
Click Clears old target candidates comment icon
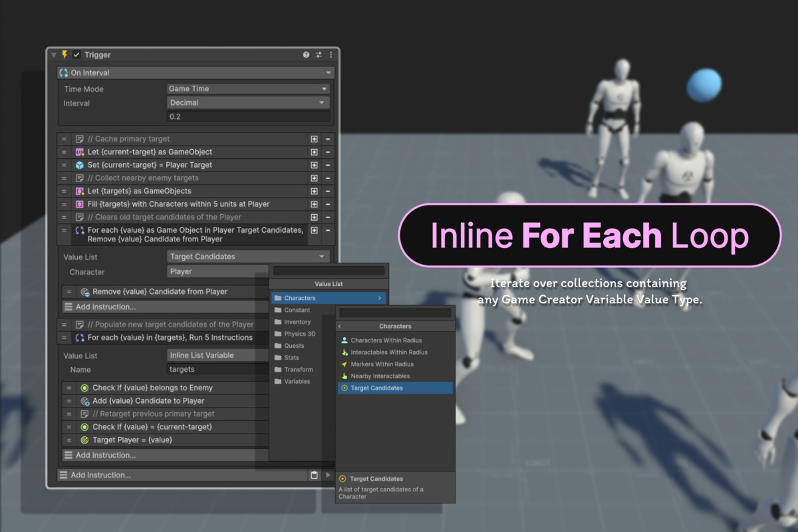point(80,217)
